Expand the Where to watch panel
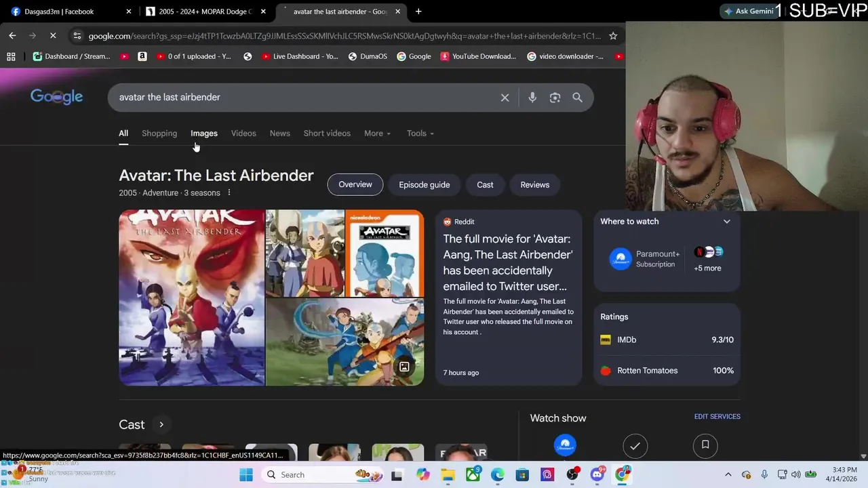 (x=726, y=222)
